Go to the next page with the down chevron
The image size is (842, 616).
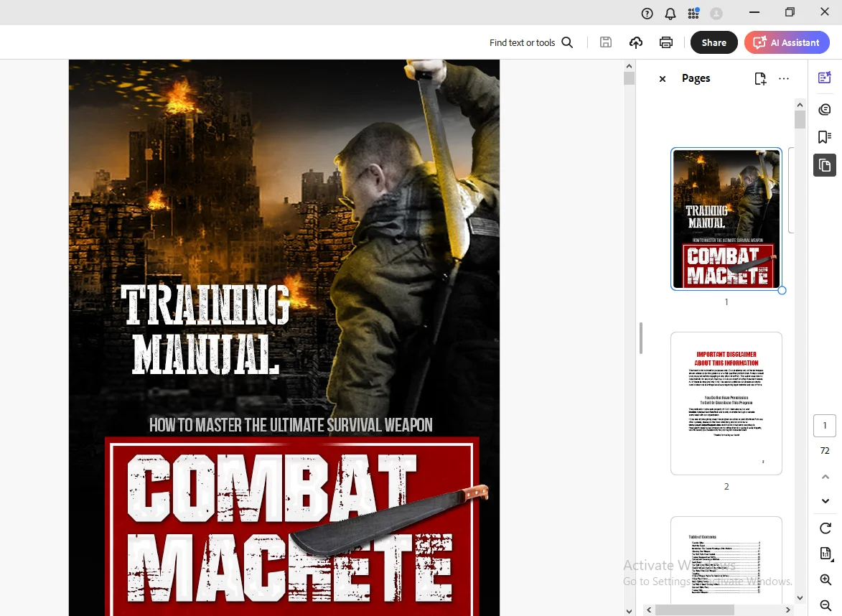tap(825, 501)
